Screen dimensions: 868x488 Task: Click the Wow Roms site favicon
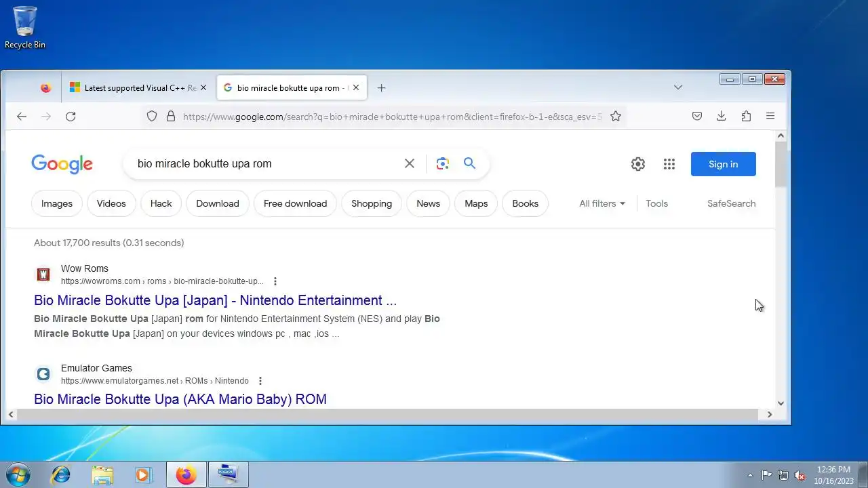pyautogui.click(x=43, y=274)
